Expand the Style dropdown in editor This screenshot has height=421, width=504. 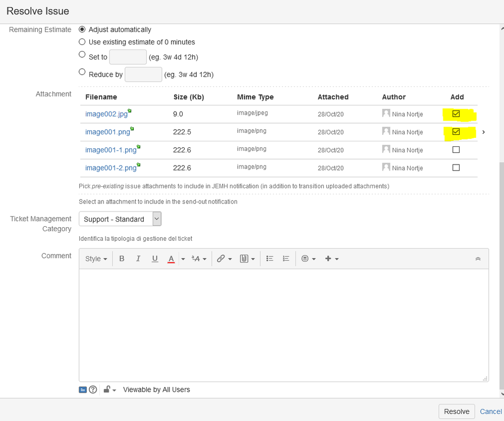pos(96,258)
